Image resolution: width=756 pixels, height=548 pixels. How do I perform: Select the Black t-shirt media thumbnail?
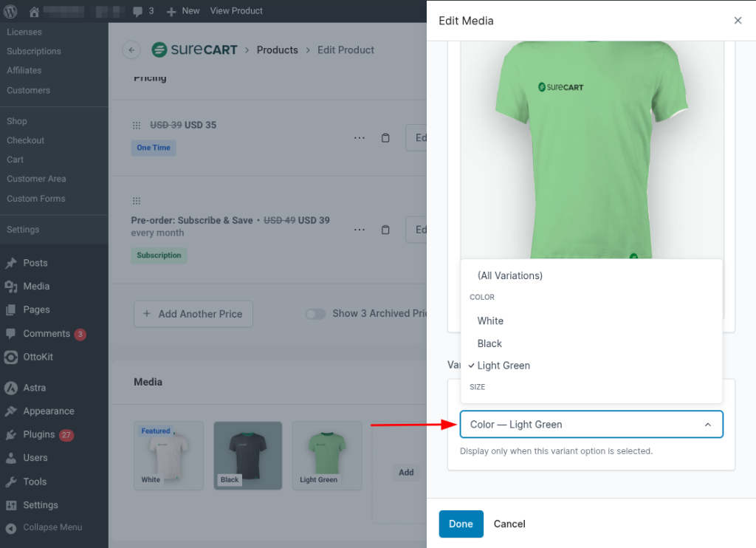(247, 454)
